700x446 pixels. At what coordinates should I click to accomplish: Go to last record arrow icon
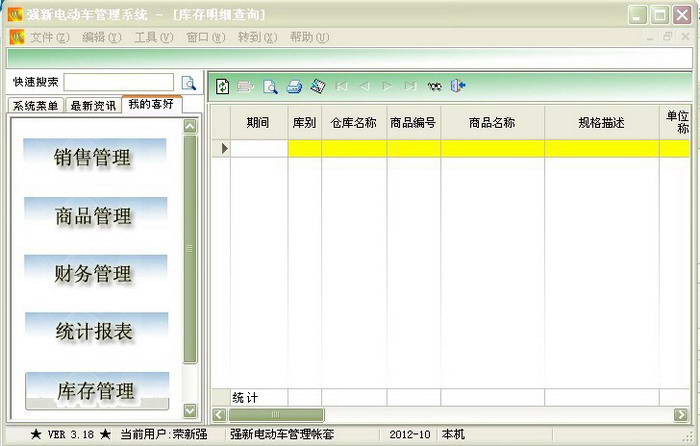point(410,86)
